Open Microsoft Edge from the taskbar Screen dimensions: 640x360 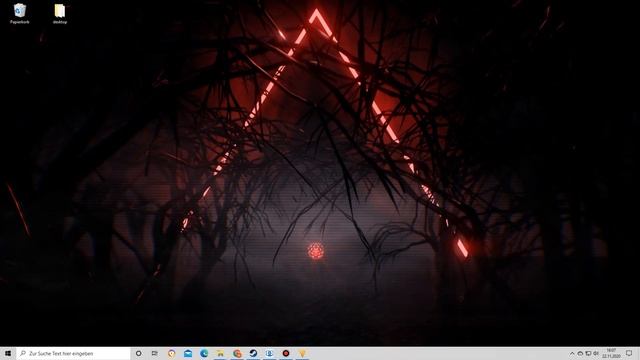coord(204,353)
